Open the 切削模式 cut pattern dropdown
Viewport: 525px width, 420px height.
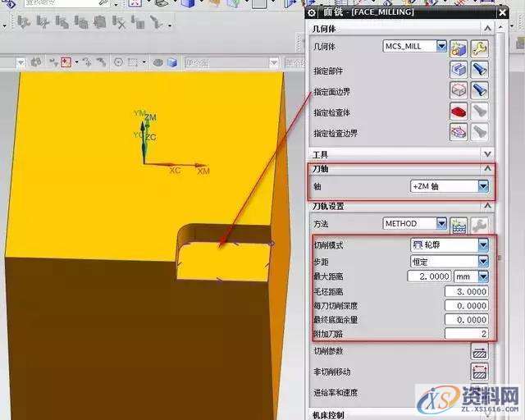point(483,245)
